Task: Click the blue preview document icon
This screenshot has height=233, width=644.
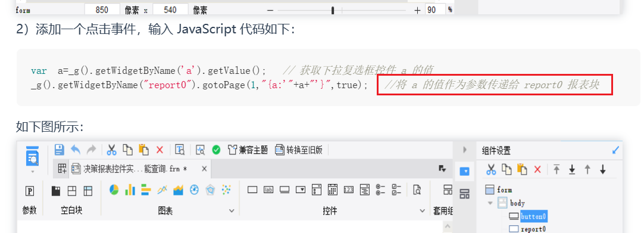Action: click(33, 156)
